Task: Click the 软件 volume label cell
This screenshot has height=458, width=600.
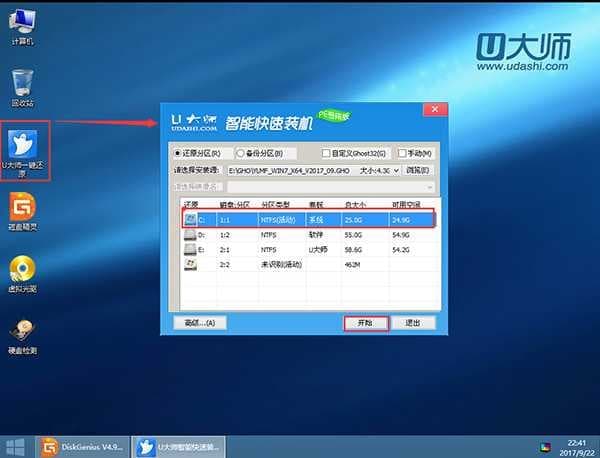Action: pos(316,235)
